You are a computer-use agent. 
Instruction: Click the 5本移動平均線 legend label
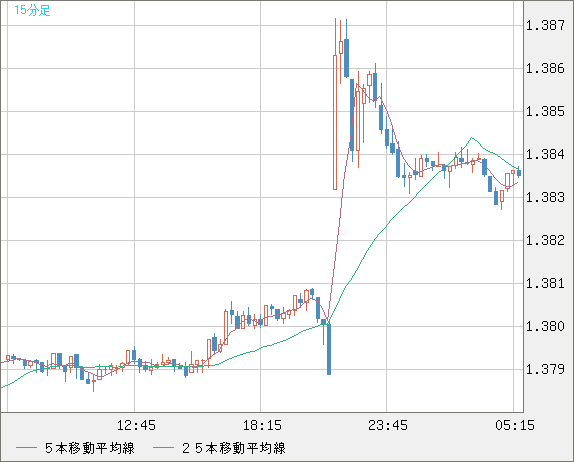(90, 448)
